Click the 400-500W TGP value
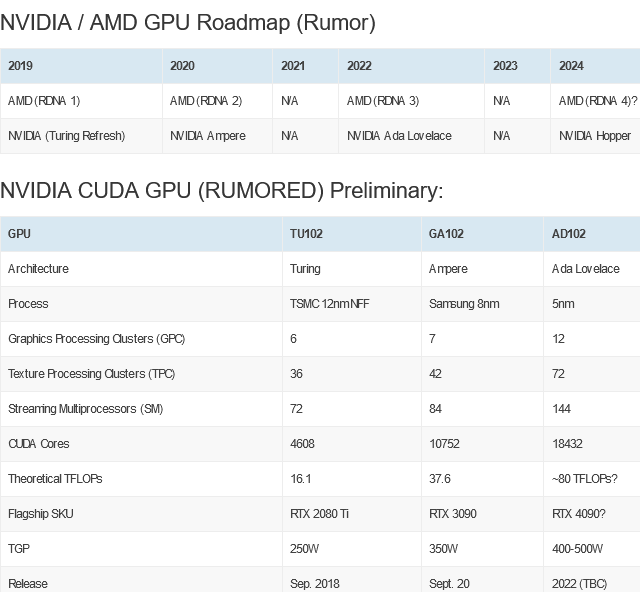The width and height of the screenshot is (640, 592). tap(578, 549)
